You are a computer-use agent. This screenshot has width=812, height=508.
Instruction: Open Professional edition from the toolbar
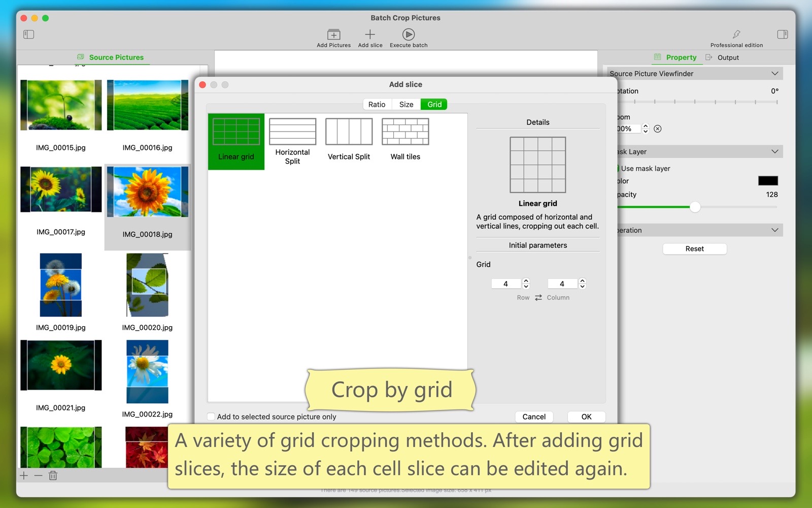tap(736, 35)
